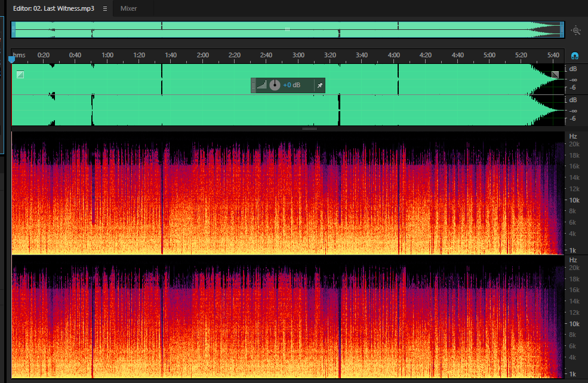Click the upper channel dB scale label
Screen dimensions: 588x383
point(573,69)
